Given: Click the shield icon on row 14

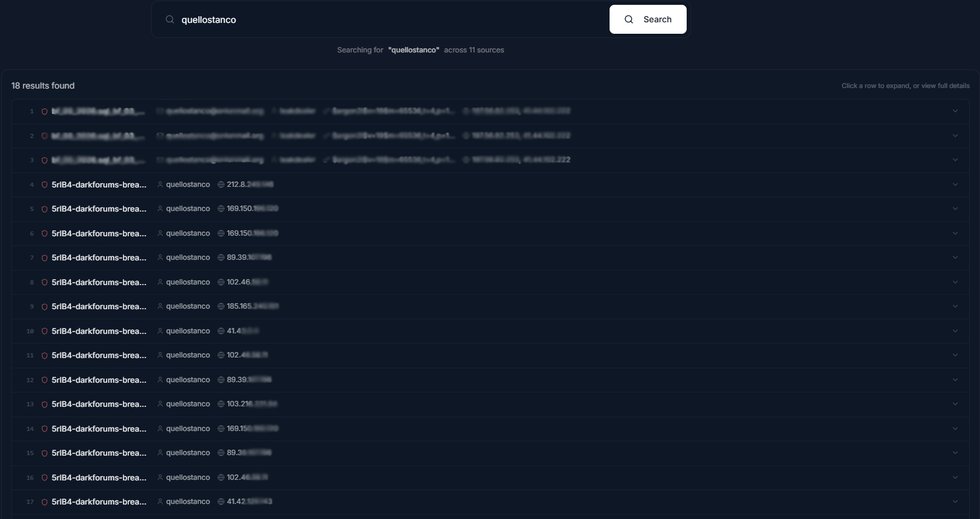Looking at the screenshot, I should 45,429.
